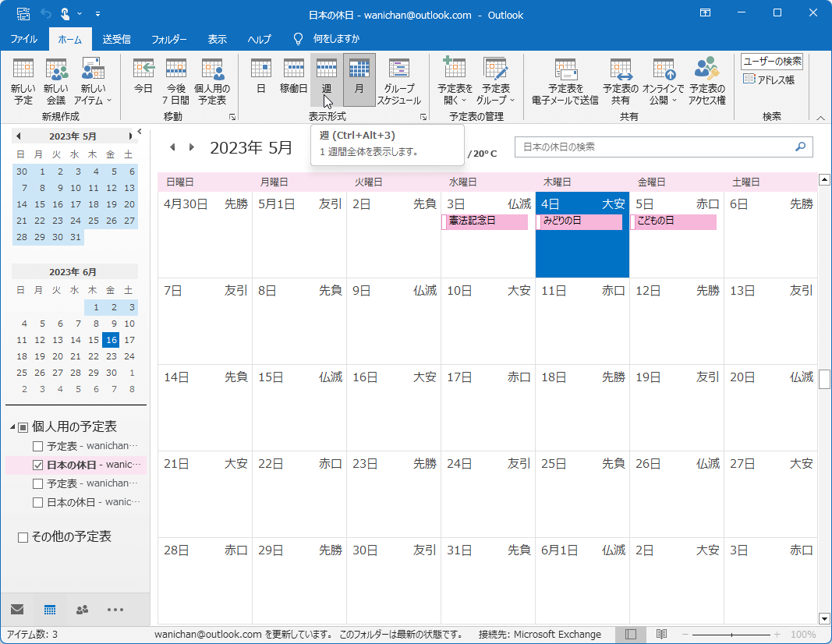Open the フォルダー tab

coord(168,39)
